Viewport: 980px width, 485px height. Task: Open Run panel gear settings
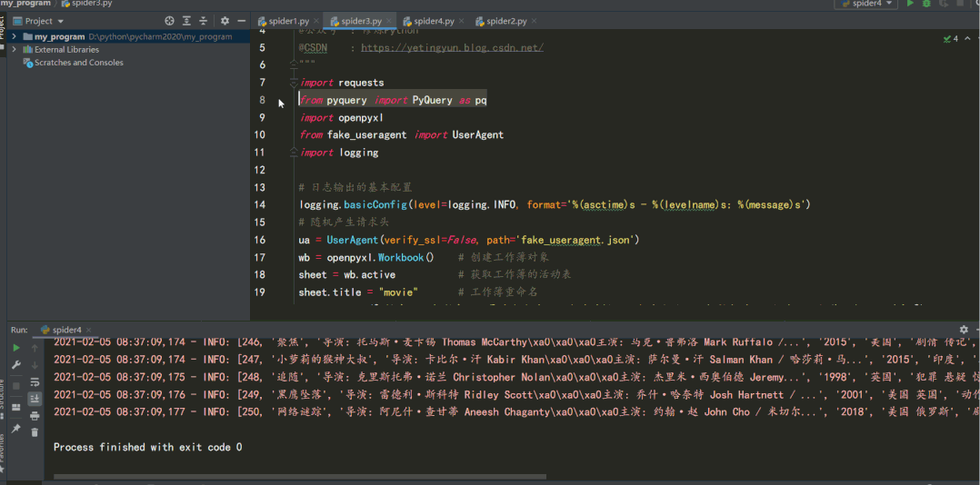click(x=965, y=330)
